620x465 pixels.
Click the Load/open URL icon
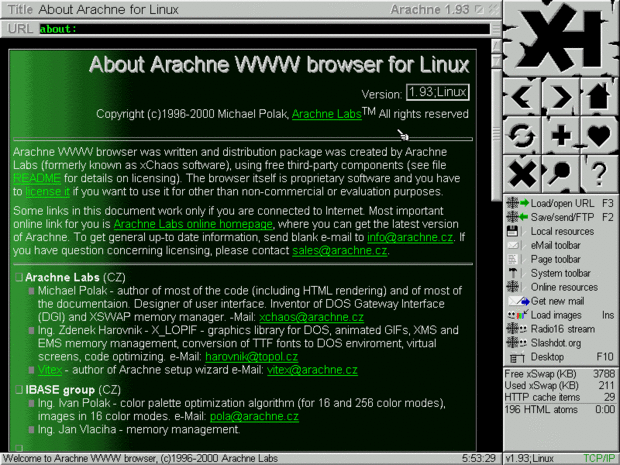518,203
